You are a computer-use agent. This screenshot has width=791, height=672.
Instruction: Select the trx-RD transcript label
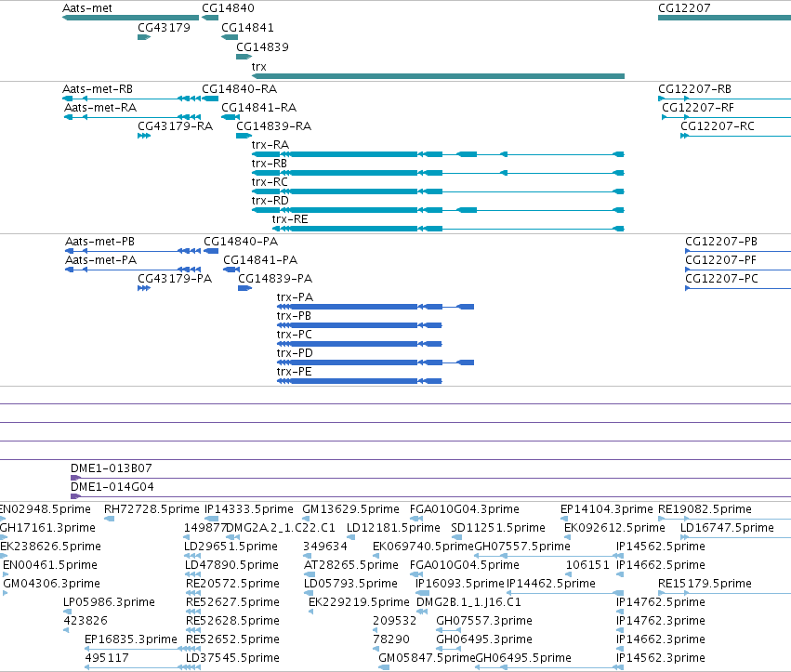tap(270, 201)
